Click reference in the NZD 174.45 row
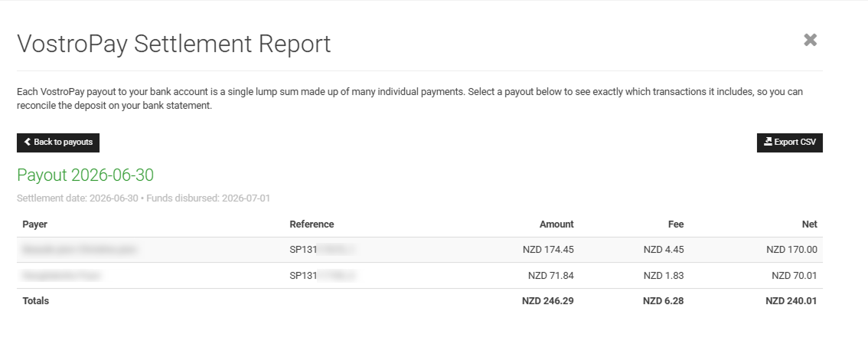Screen dimensions: 868x344 click(322, 250)
